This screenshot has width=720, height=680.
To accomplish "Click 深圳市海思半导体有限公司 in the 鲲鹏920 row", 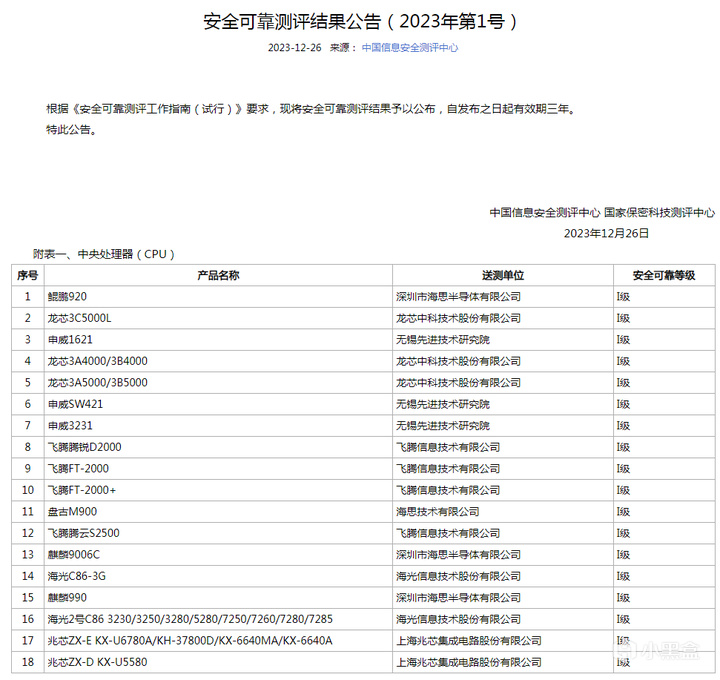I will 458,297.
